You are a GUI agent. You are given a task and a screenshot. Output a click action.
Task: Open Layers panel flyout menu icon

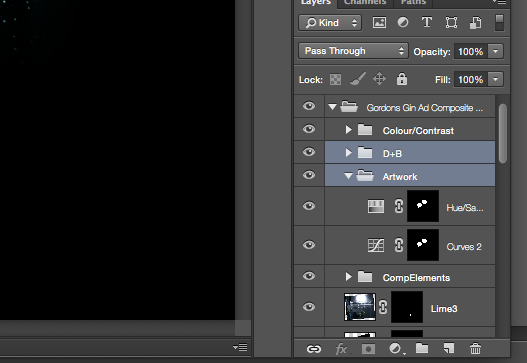pos(500,2)
